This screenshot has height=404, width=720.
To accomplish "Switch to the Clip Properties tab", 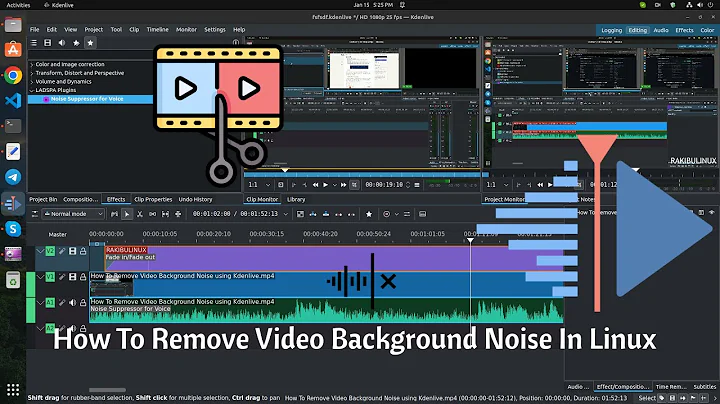I will tap(153, 199).
